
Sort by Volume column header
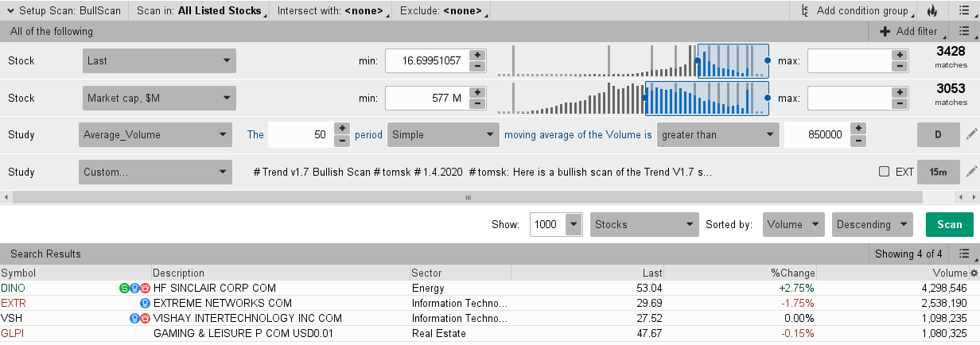892,273
